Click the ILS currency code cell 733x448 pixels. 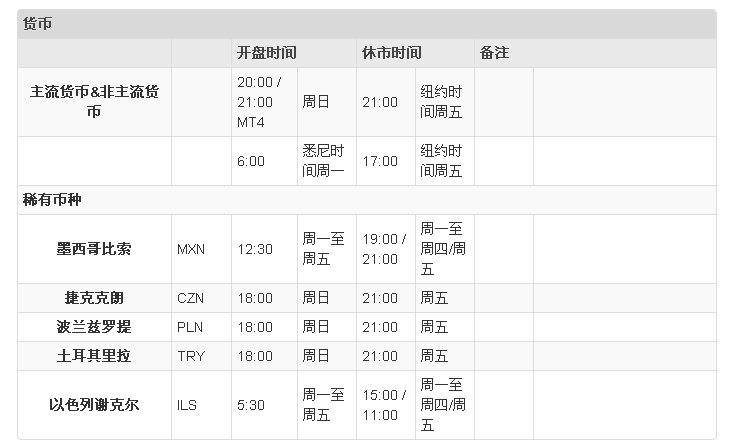point(187,405)
